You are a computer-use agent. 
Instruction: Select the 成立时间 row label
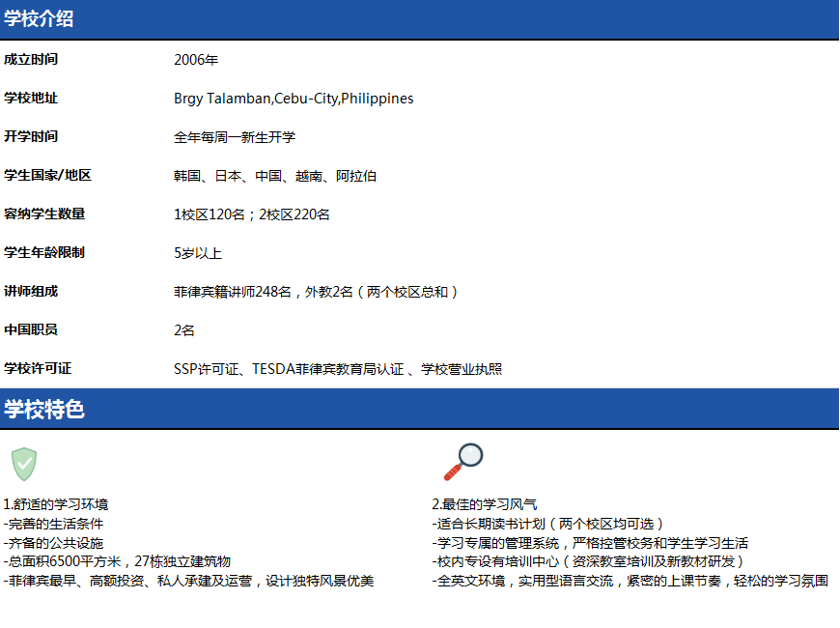pos(31,60)
